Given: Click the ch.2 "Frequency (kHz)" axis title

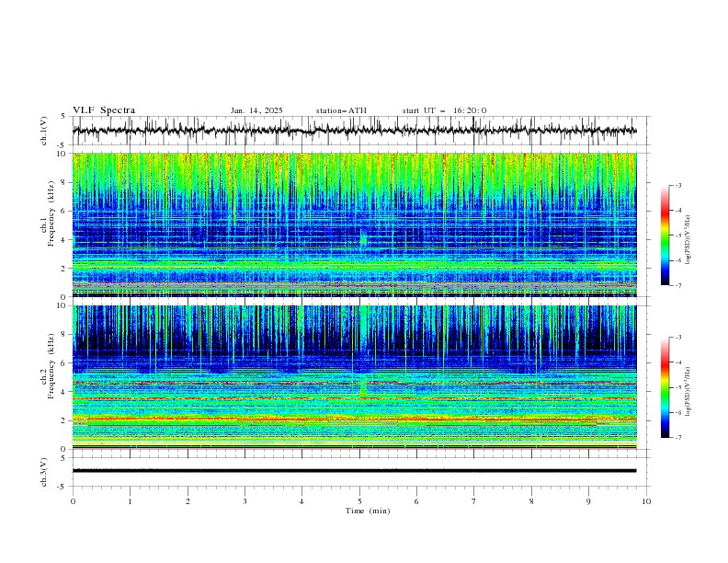Looking at the screenshot, I should click(51, 366).
